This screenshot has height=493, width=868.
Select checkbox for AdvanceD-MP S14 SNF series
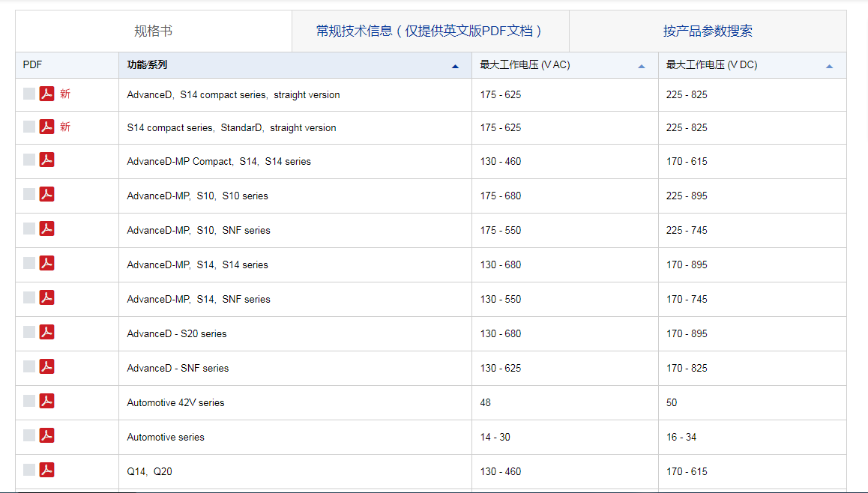click(x=29, y=298)
